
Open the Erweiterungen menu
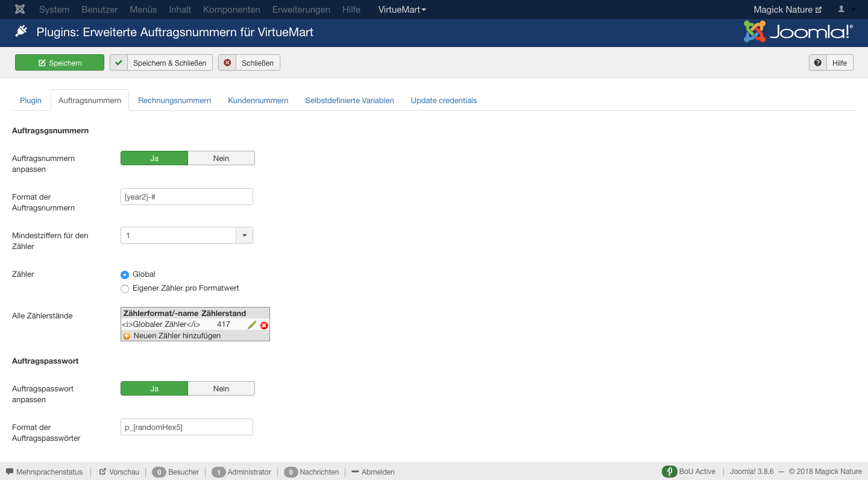[301, 10]
